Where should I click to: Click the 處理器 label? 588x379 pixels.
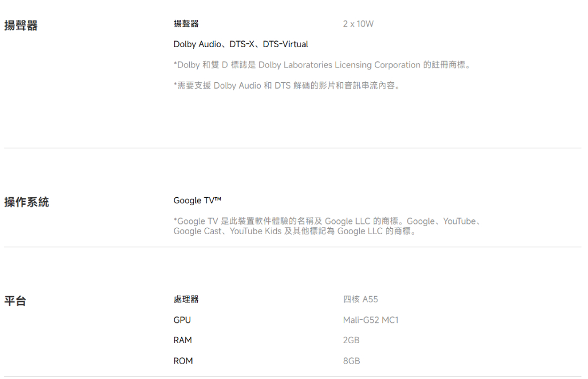coord(186,299)
